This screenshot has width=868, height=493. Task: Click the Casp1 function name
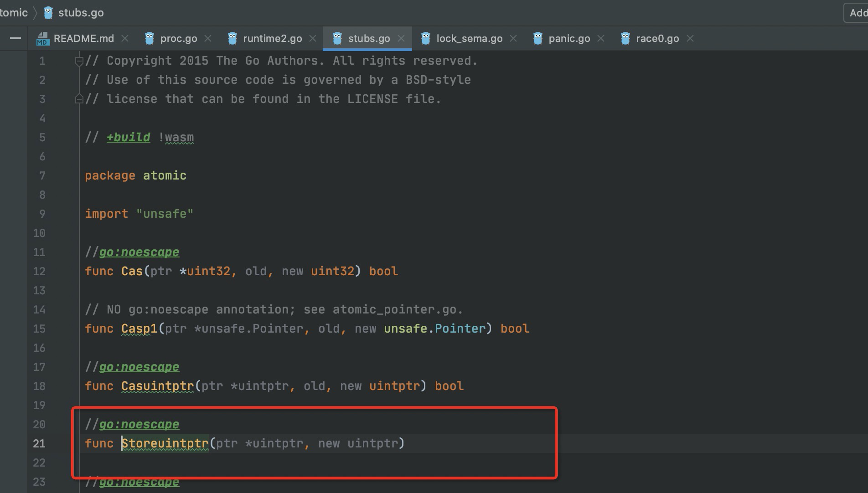(139, 329)
